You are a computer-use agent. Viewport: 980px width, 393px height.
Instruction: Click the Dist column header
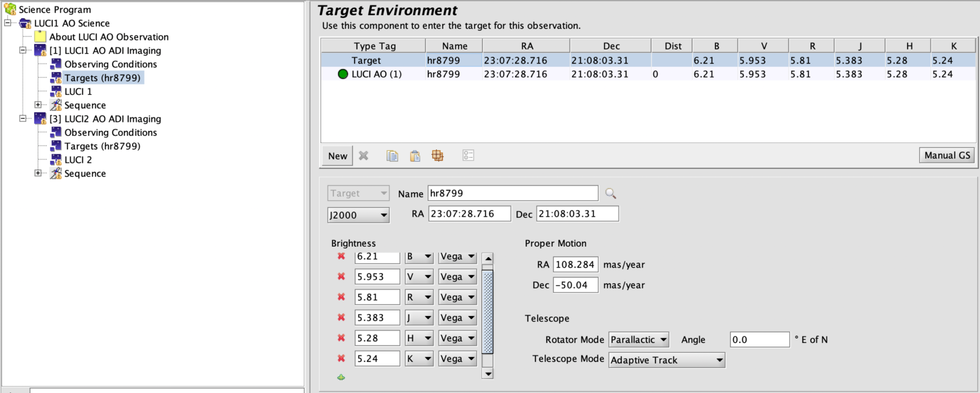[673, 46]
